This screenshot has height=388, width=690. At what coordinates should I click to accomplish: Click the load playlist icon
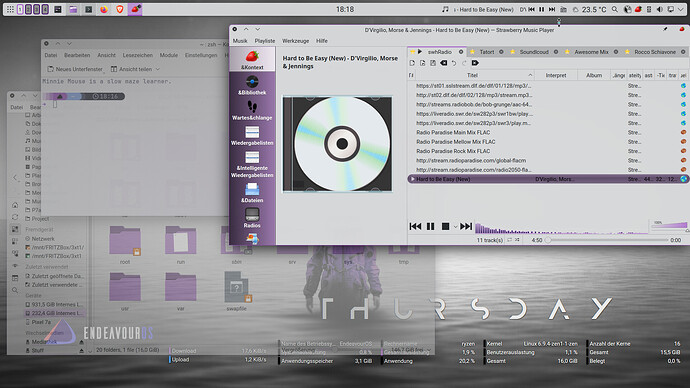tap(422, 63)
